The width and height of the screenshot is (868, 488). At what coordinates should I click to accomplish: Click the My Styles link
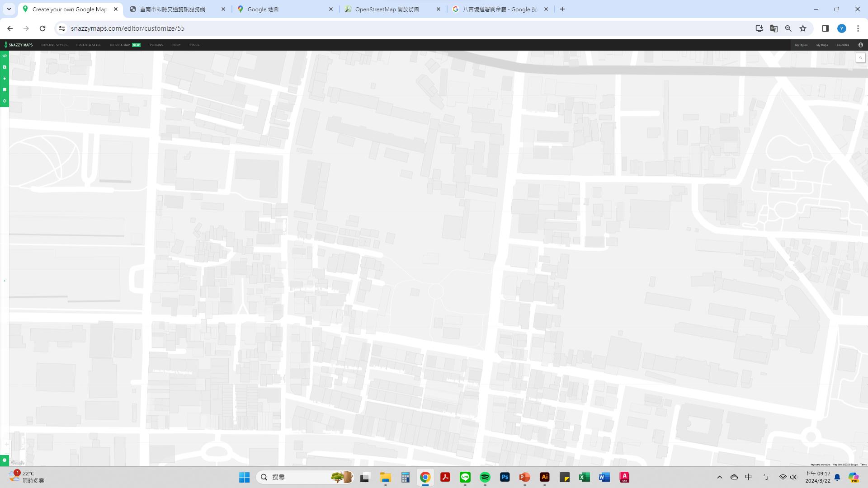pos(801,45)
